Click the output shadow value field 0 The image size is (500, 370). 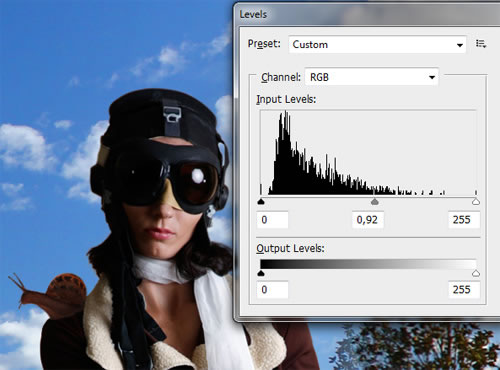click(273, 289)
